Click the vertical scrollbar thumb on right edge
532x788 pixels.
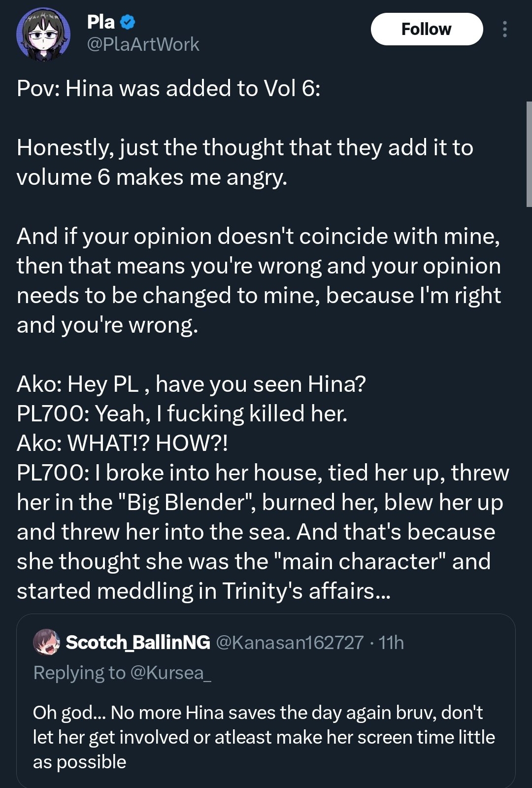point(529,154)
